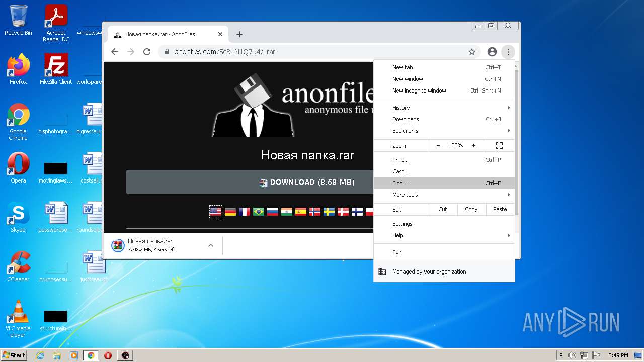Select the United States flag language
This screenshot has width=644, height=362.
click(x=216, y=212)
